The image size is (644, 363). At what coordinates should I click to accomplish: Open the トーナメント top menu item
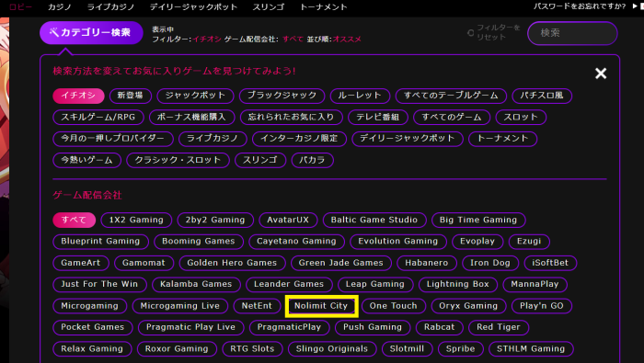point(324,7)
